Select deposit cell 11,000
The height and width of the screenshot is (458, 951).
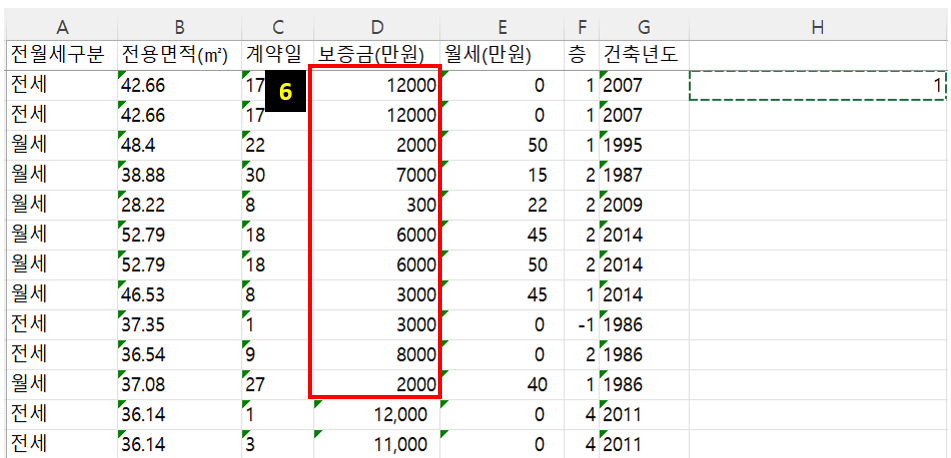coord(377,445)
